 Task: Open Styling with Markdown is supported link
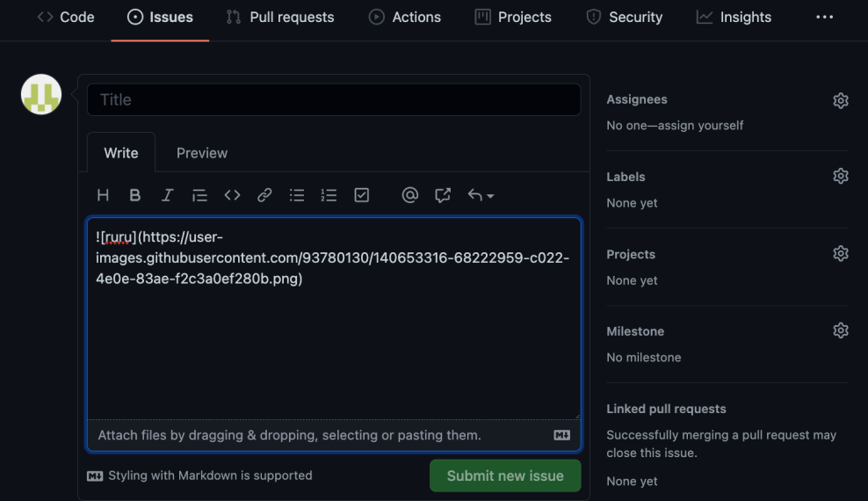tap(199, 476)
